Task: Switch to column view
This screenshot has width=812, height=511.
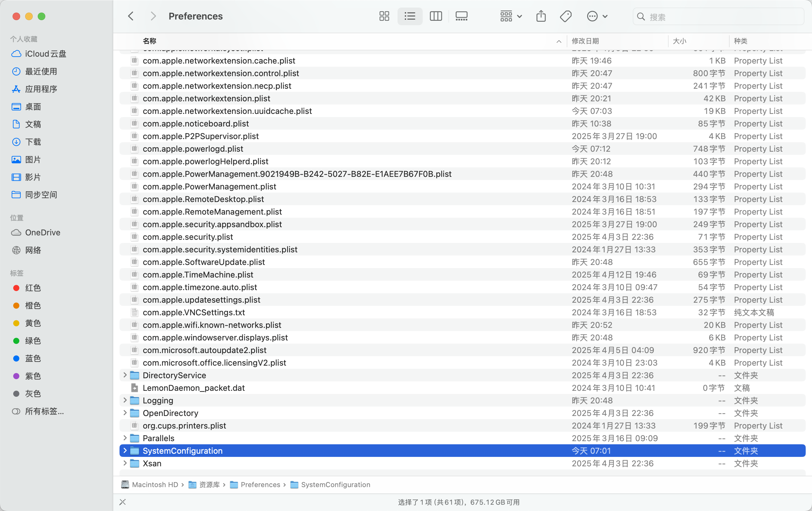Action: tap(436, 16)
